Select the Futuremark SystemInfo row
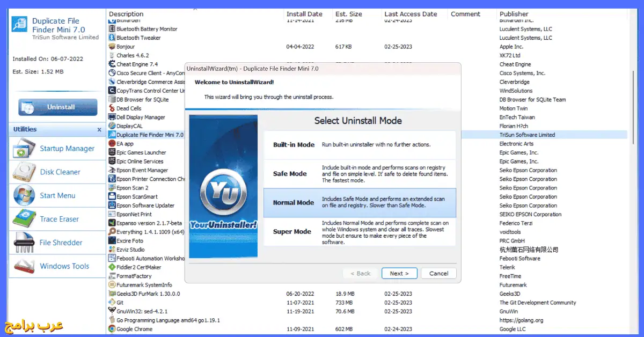The width and height of the screenshot is (644, 337). tap(367, 285)
